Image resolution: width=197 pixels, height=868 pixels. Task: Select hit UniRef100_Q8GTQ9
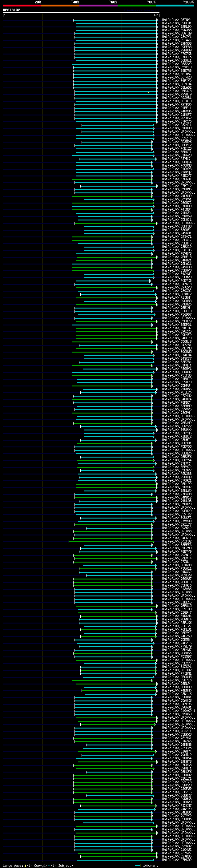coord(177,33)
